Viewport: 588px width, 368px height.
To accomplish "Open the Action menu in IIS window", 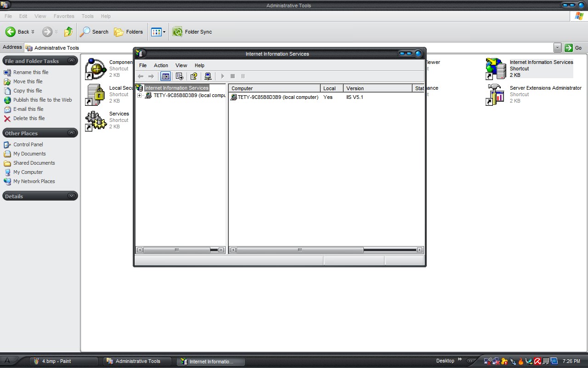I will pyautogui.click(x=161, y=65).
